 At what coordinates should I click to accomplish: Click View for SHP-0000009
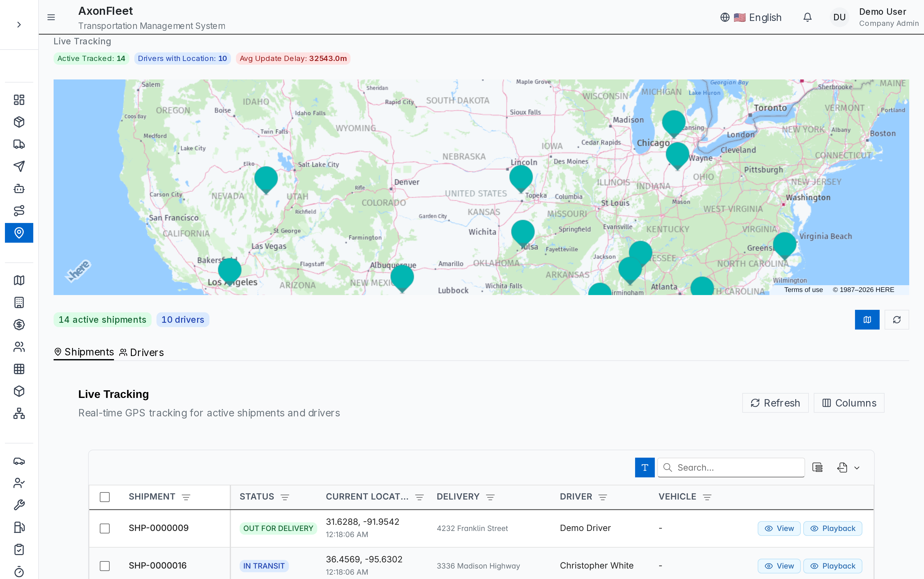pyautogui.click(x=779, y=528)
